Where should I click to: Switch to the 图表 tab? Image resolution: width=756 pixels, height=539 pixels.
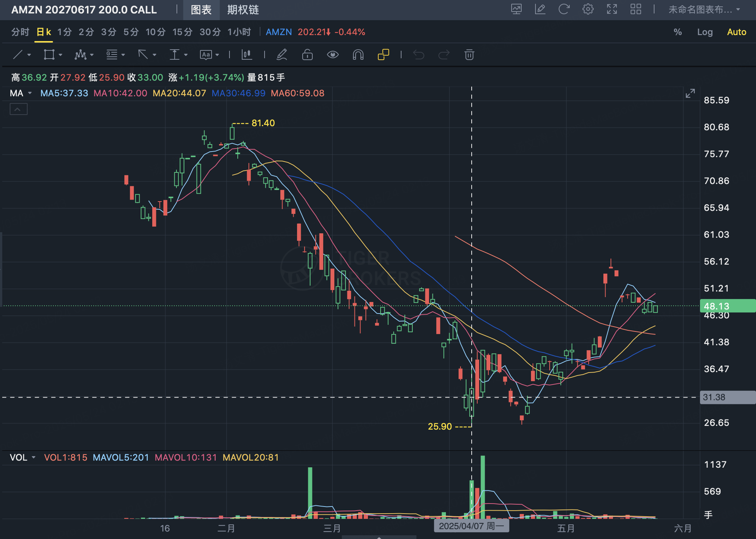tap(201, 10)
